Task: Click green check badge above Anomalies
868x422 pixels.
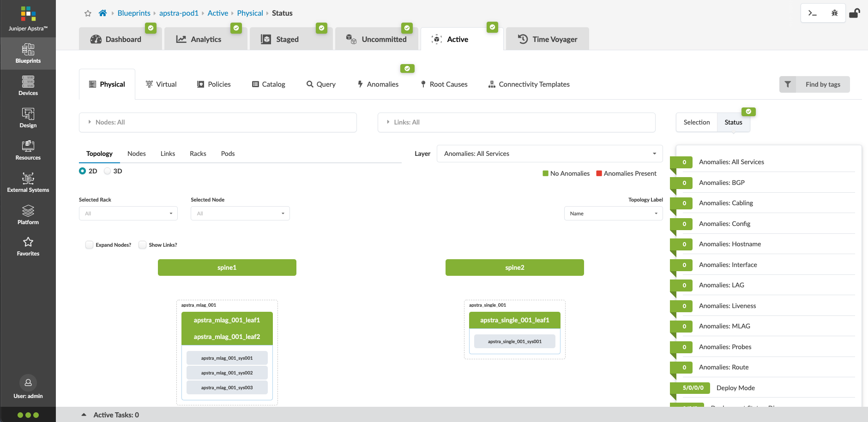Action: tap(407, 69)
